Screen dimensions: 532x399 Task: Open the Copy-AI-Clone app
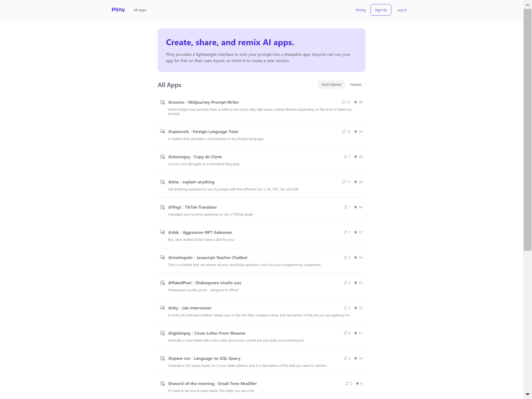(208, 157)
